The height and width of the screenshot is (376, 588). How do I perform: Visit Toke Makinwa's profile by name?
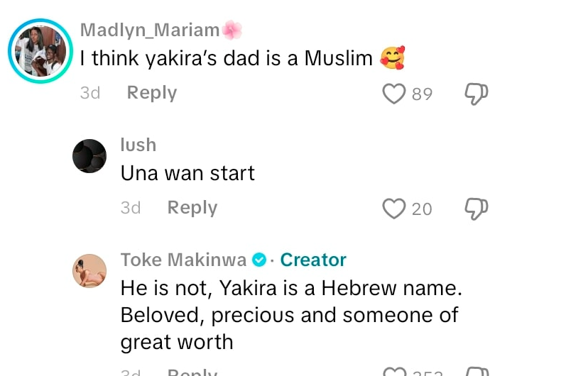(x=183, y=260)
